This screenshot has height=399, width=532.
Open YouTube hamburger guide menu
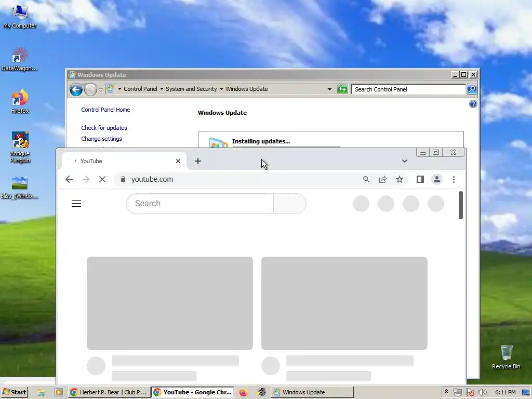76,203
